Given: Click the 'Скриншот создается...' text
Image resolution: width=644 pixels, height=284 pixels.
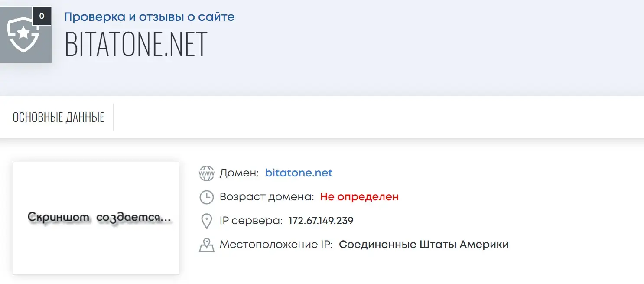Looking at the screenshot, I should point(99,217).
